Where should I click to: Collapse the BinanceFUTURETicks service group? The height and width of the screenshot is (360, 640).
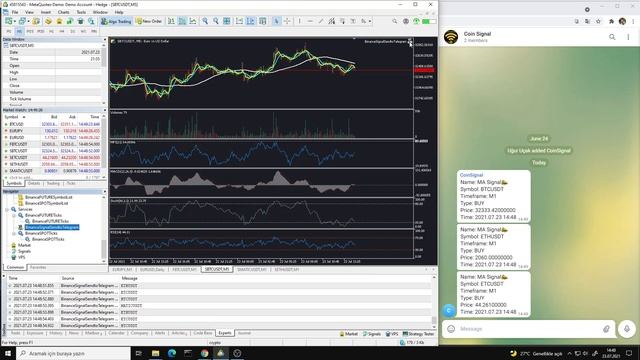[14, 215]
